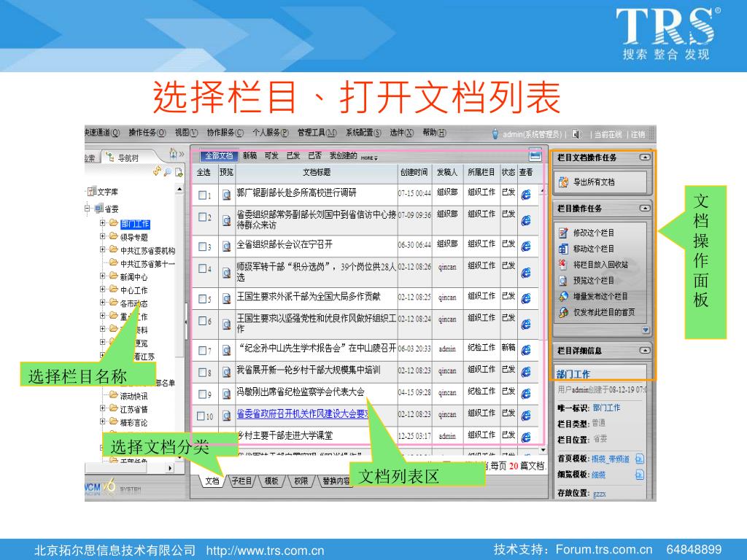The image size is (747, 560).
Task: Open browser icon for row 10
Action: 526,416
